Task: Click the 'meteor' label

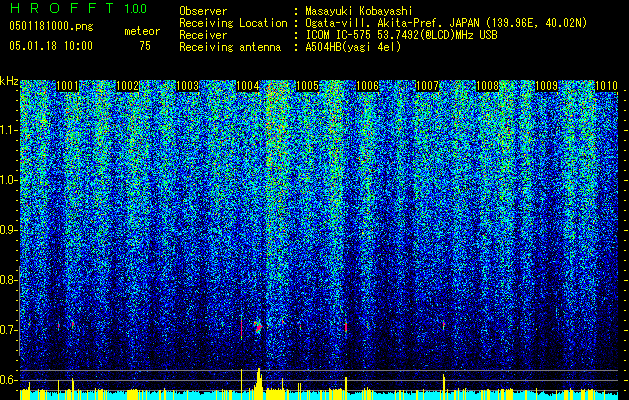Action: (x=142, y=31)
